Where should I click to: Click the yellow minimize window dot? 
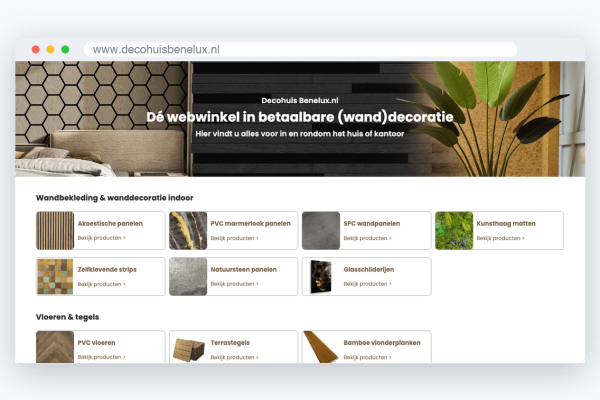[x=51, y=49]
